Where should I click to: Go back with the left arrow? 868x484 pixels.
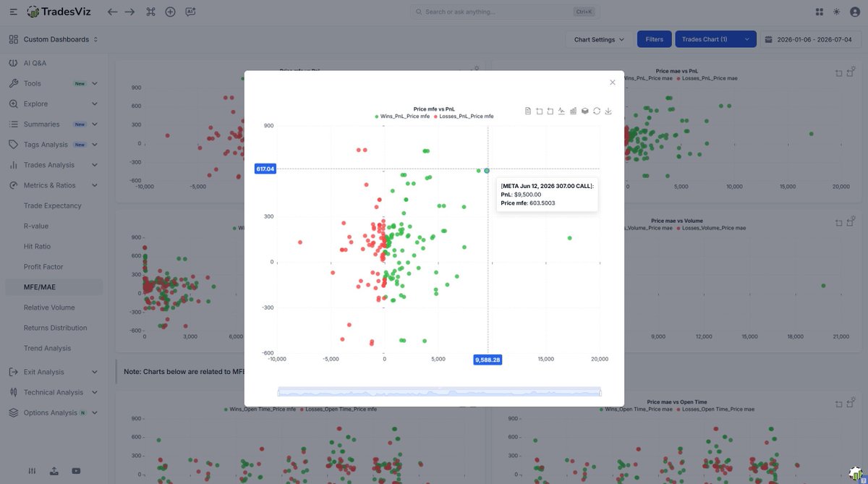[x=112, y=12]
